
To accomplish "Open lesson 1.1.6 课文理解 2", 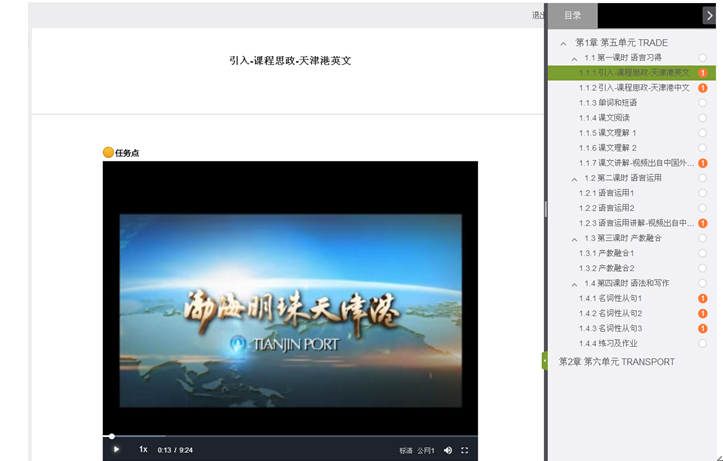I will tap(608, 148).
